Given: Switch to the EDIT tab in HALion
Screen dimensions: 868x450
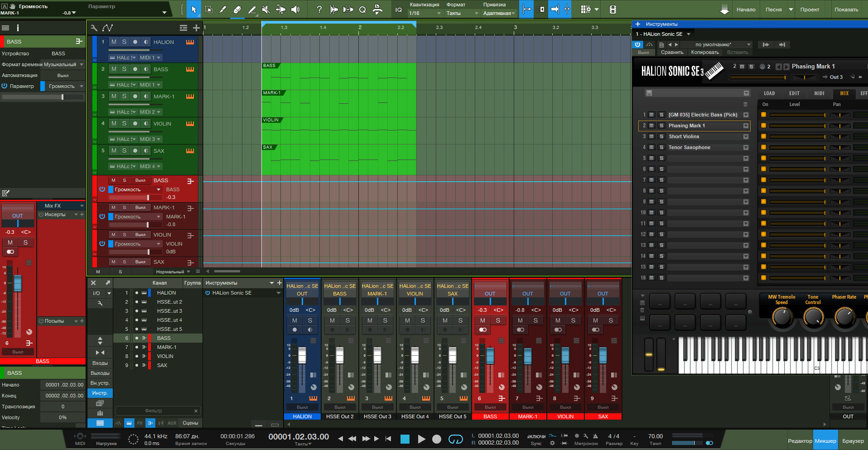Looking at the screenshot, I should [x=794, y=93].
